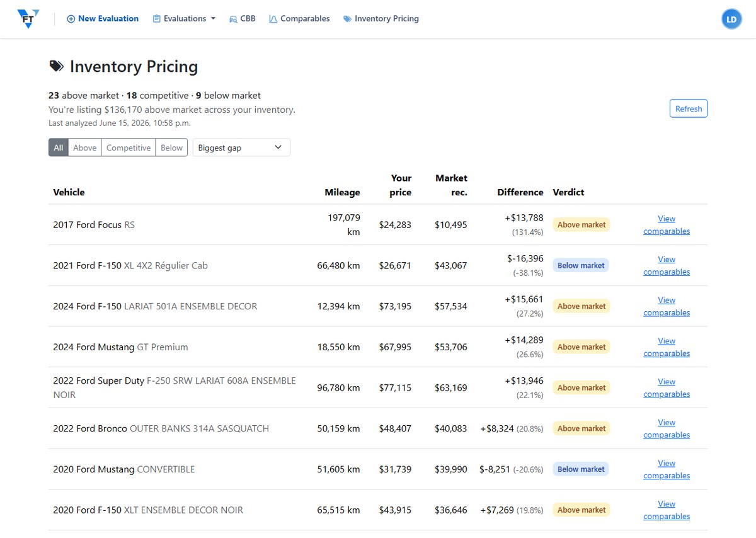
Task: Click the $24,283 price of Focus RS
Action: pyautogui.click(x=395, y=225)
